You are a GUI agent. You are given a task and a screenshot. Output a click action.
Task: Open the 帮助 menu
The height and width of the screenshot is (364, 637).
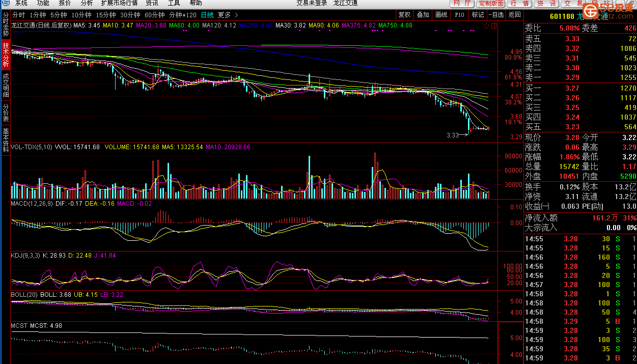coord(196,3)
